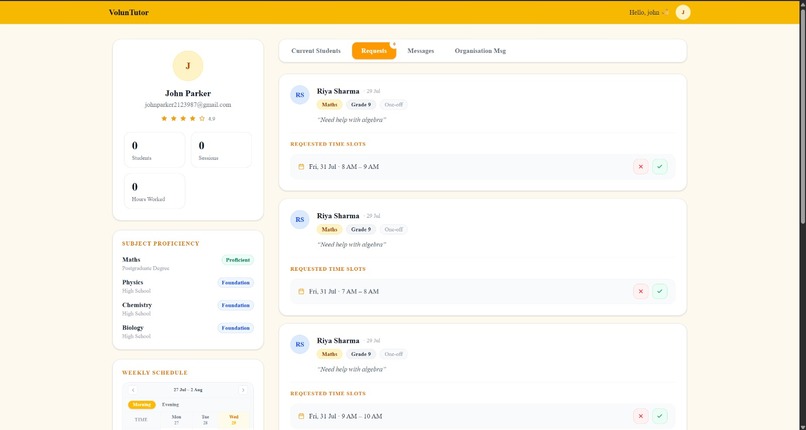The width and height of the screenshot is (806, 430).
Task: Click the calendar icon beside 9 AM – 10 AM
Action: click(x=301, y=416)
